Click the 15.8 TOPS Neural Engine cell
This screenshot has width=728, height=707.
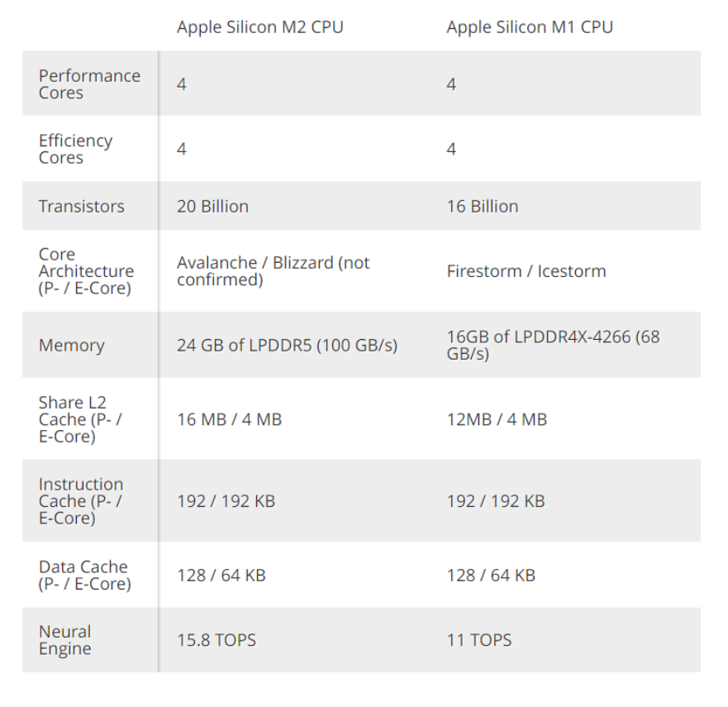click(x=216, y=640)
